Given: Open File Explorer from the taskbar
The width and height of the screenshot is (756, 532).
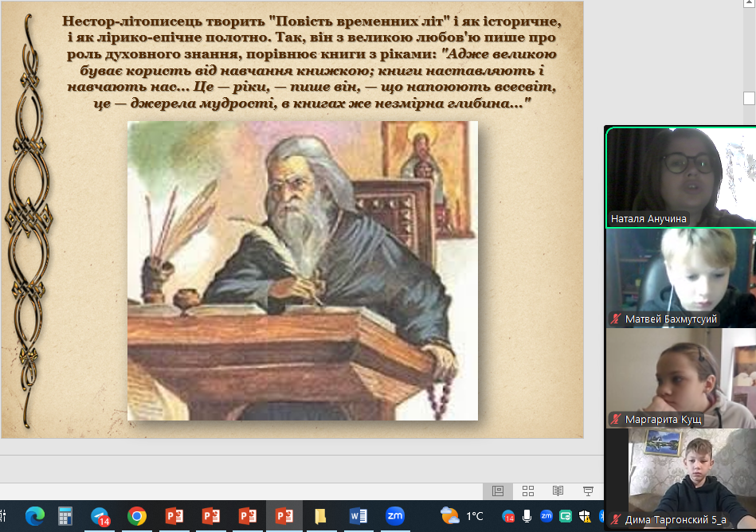Looking at the screenshot, I should [320, 516].
